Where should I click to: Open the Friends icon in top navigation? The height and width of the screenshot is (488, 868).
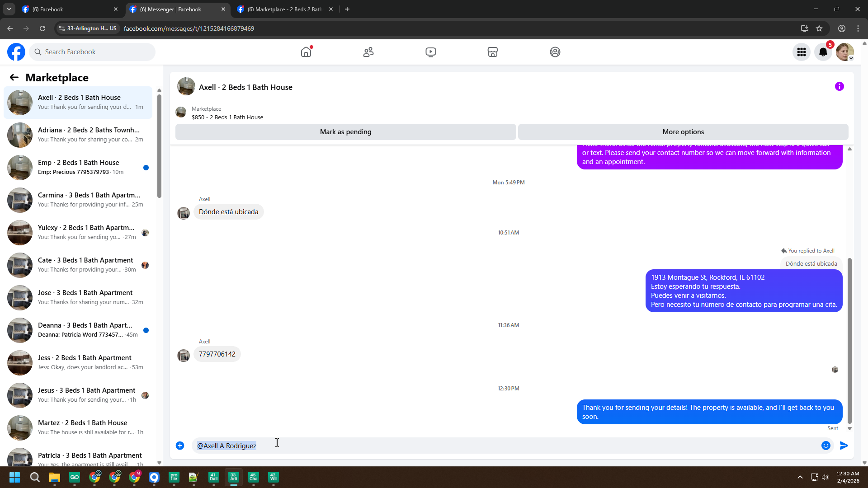coord(368,52)
